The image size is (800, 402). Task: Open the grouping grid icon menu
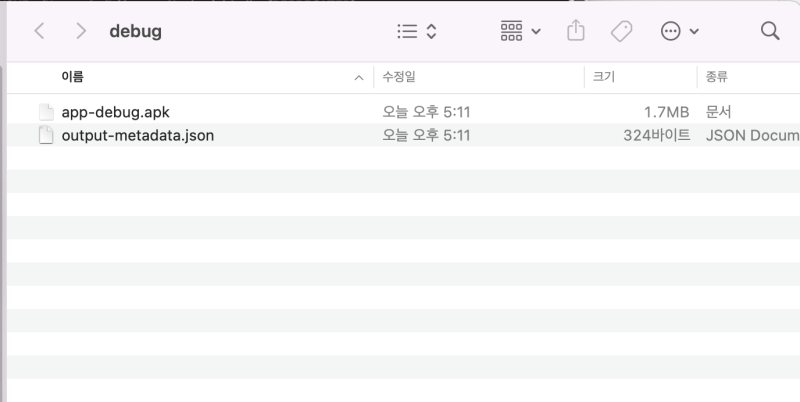pos(511,31)
